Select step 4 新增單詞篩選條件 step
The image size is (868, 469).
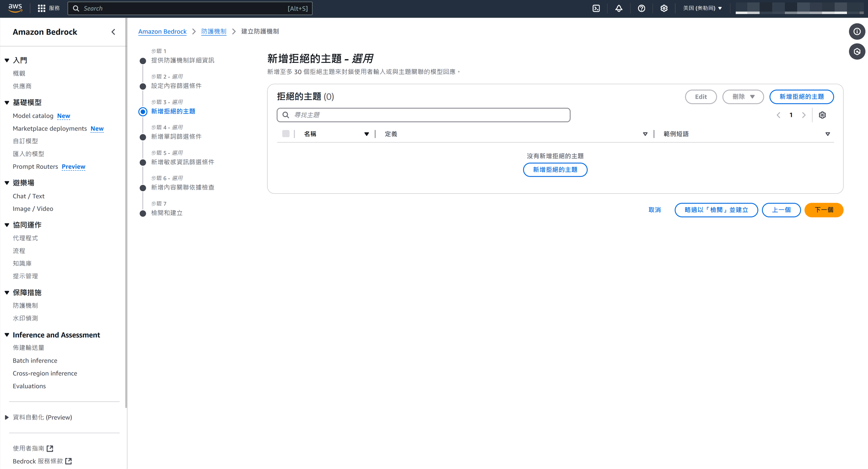click(176, 137)
